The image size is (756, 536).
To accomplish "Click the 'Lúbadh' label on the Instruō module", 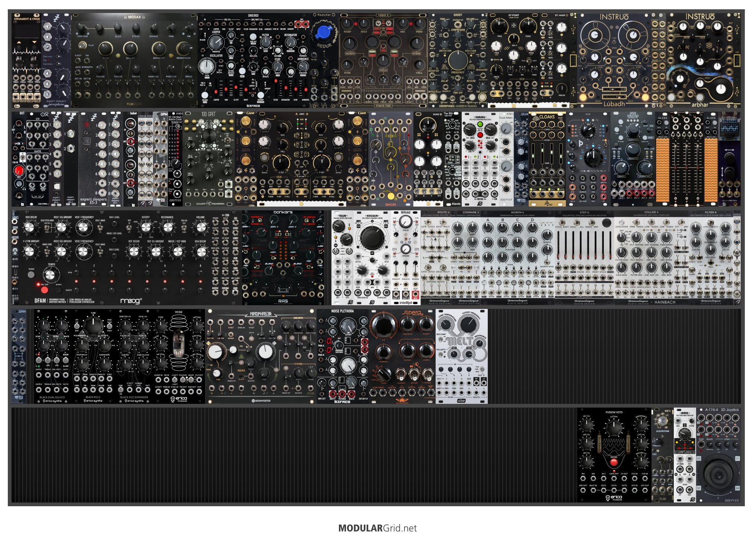I will coord(614,104).
